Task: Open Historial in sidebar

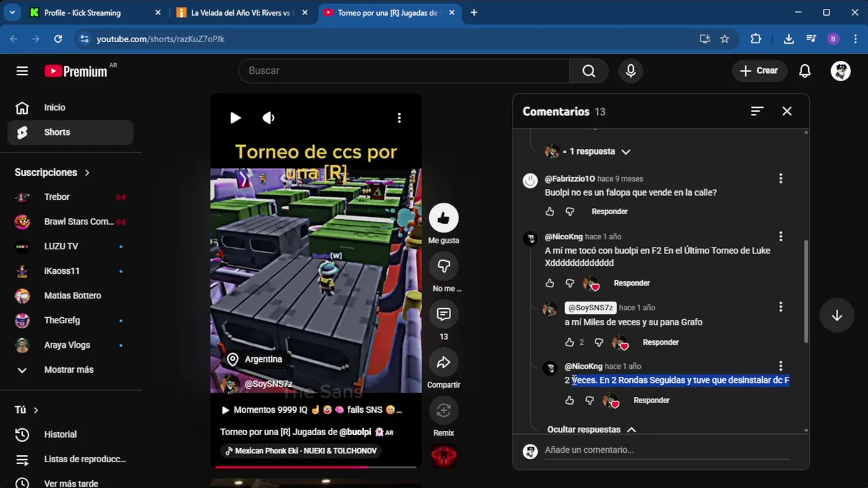Action: [71, 434]
